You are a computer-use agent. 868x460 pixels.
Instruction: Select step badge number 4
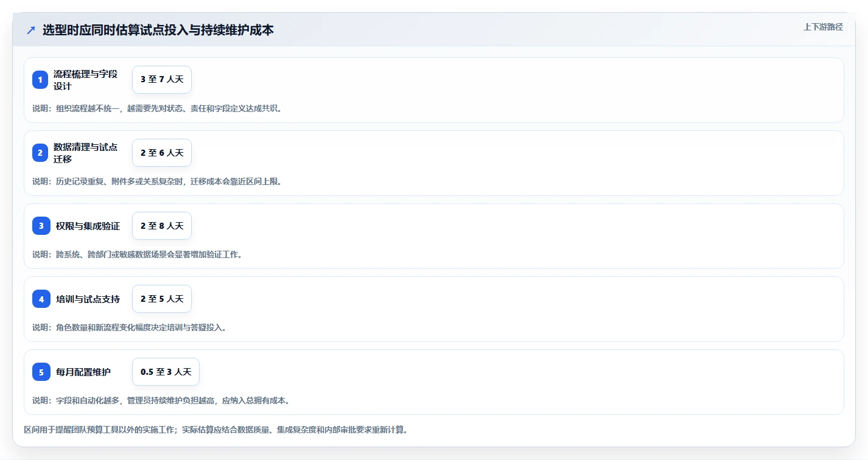click(41, 299)
